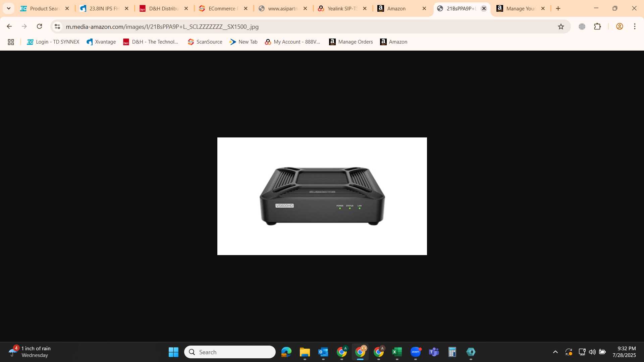Image resolution: width=644 pixels, height=362 pixels.
Task: Open Excel from the taskbar
Action: 397,352
